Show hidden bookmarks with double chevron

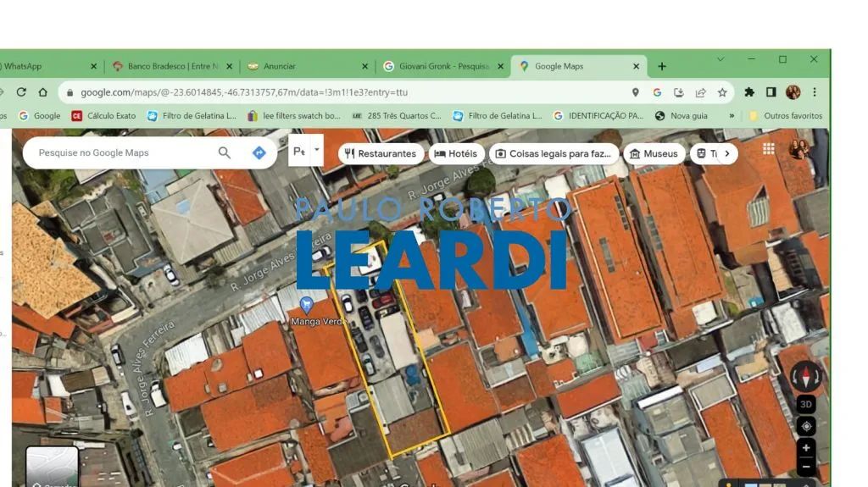(x=732, y=116)
